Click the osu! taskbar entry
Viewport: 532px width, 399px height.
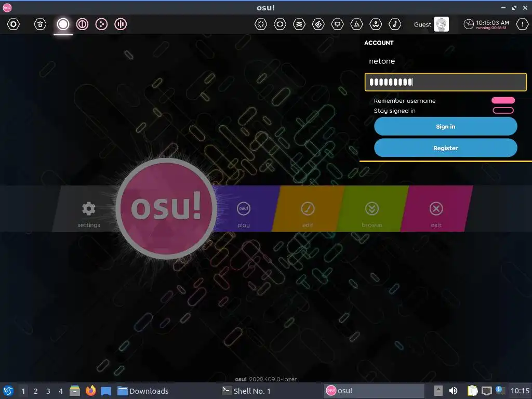pyautogui.click(x=374, y=391)
